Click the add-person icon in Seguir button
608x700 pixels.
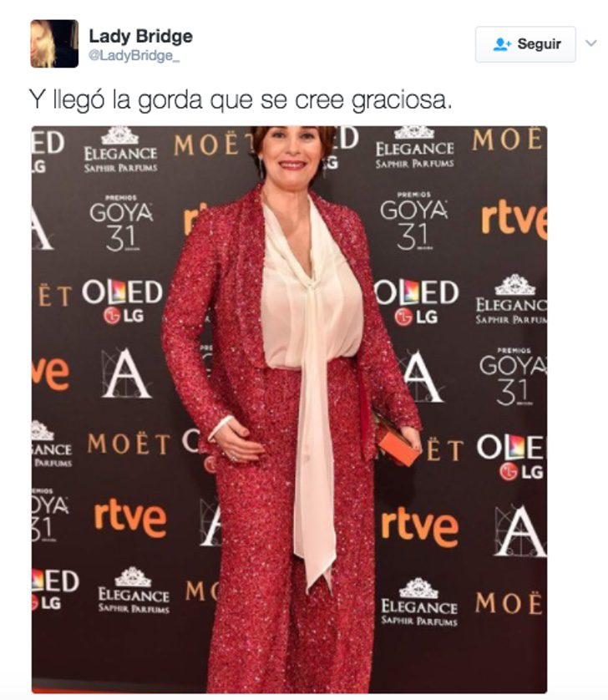(x=502, y=44)
